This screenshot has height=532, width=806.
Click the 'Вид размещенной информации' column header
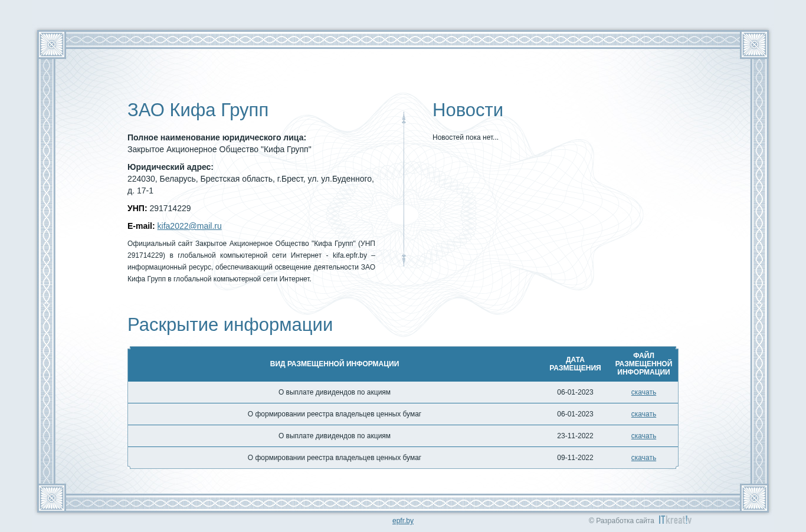(x=335, y=364)
